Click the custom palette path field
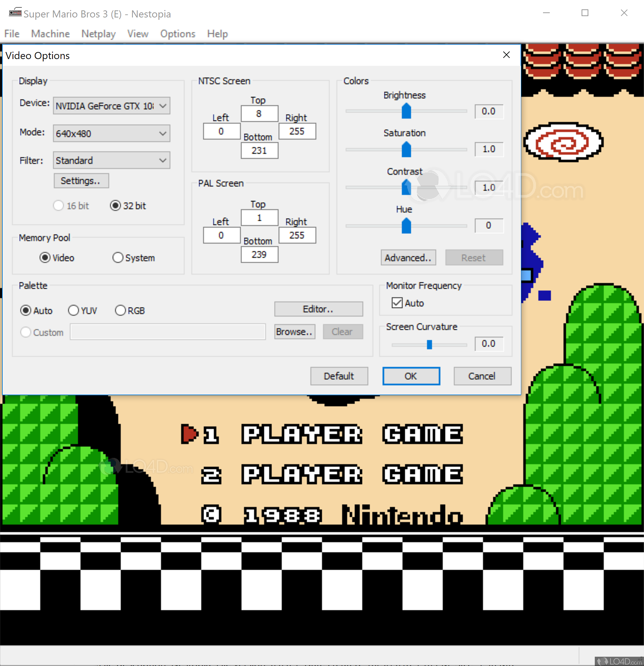This screenshot has height=666, width=644. [x=168, y=331]
